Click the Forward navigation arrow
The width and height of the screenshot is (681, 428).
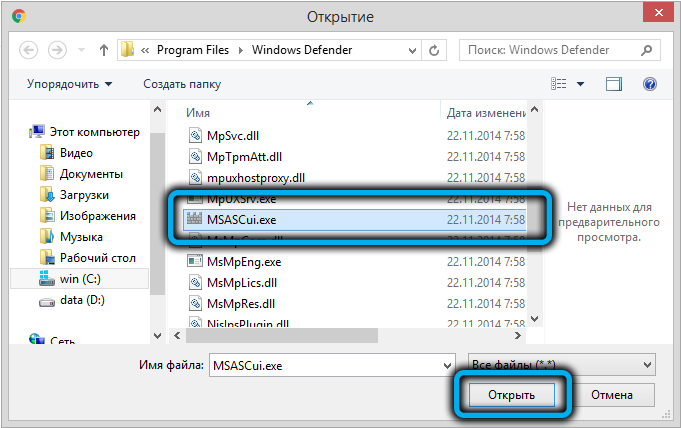click(x=57, y=50)
